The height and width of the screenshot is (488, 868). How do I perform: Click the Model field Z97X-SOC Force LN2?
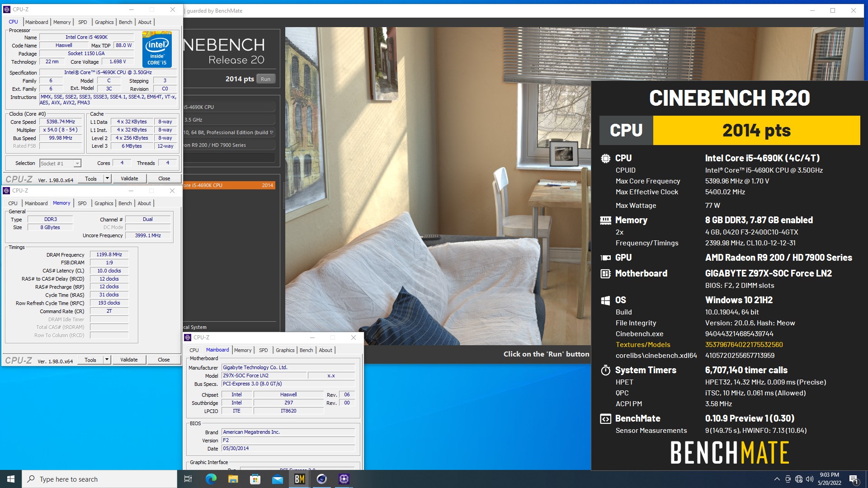tap(264, 375)
